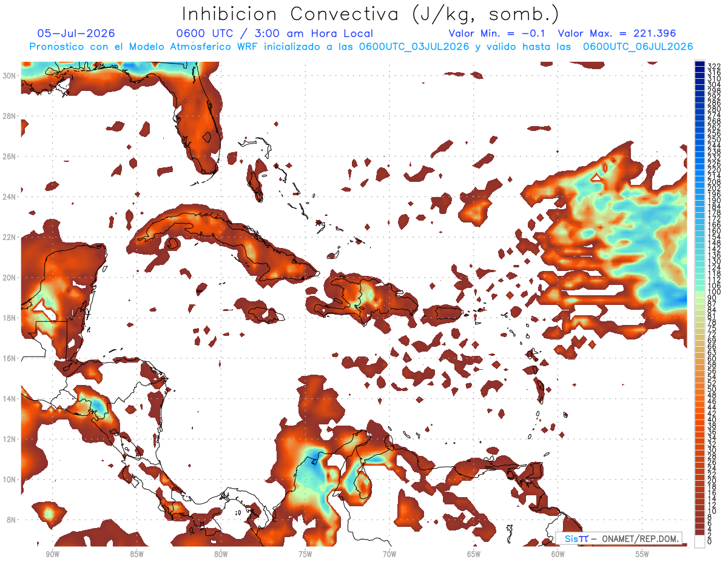Click the '65W' longitude label
Image resolution: width=728 pixels, height=562 pixels.
[x=474, y=554]
